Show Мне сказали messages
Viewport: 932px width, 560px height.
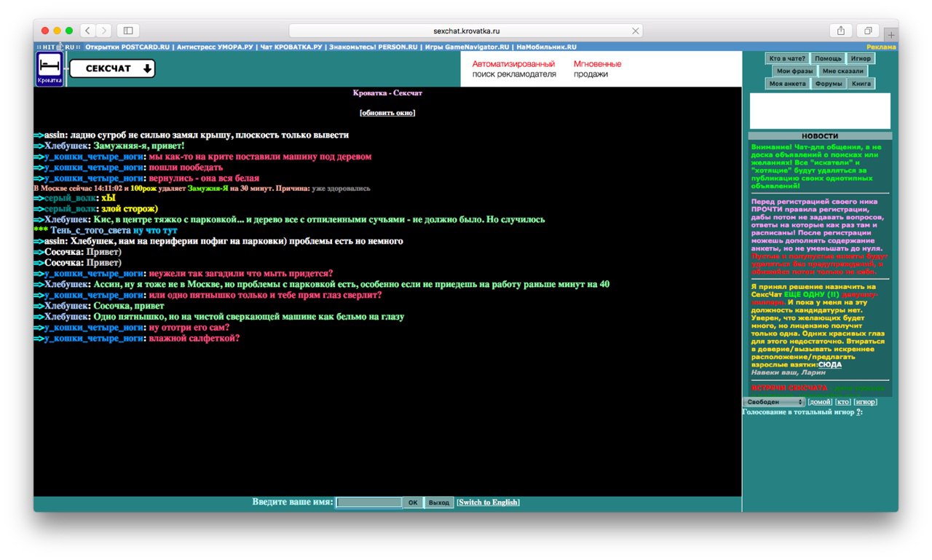pyautogui.click(x=842, y=71)
